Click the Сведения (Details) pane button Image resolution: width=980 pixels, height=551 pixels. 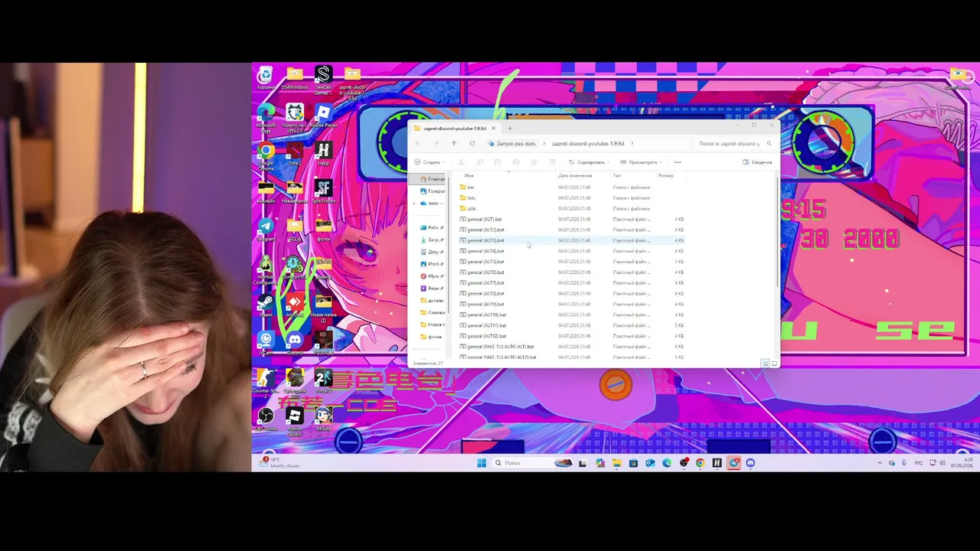pos(757,162)
